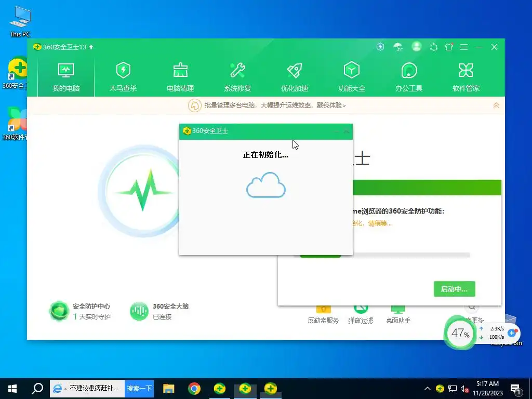Click the hexagon settings icon in title bar
532x399 pixels.
pyautogui.click(x=434, y=47)
